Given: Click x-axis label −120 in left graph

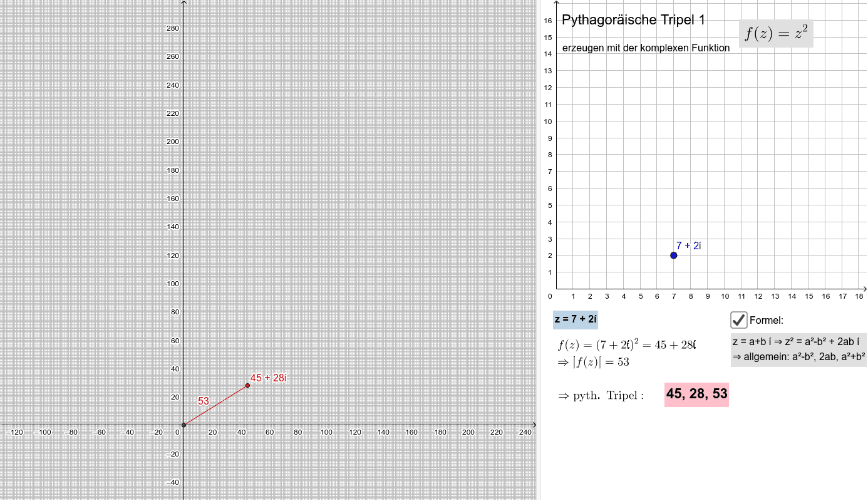Looking at the screenshot, I should click(x=14, y=432).
